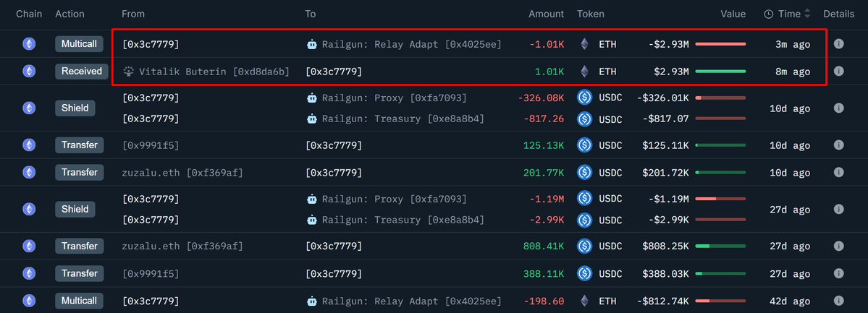Click the Value column header
868x313 pixels.
(733, 14)
